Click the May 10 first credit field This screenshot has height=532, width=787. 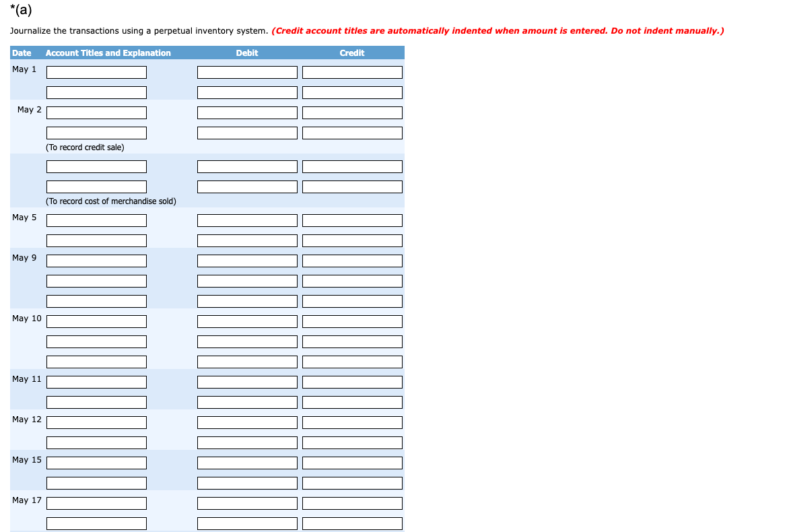(352, 322)
